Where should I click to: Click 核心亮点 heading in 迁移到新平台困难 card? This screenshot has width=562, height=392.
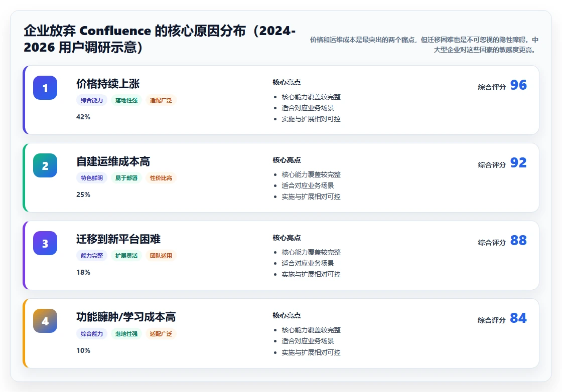click(287, 238)
